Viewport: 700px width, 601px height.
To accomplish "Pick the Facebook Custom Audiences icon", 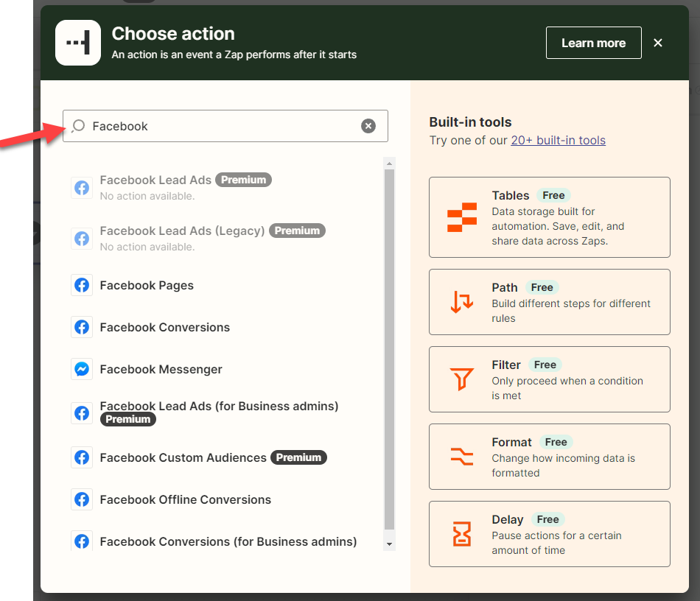I will [x=82, y=457].
